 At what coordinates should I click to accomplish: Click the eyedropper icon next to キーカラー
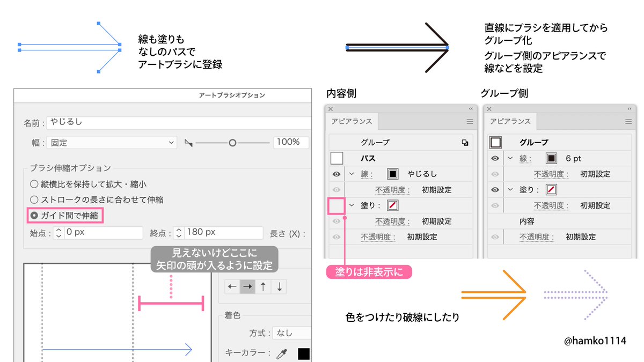click(281, 353)
